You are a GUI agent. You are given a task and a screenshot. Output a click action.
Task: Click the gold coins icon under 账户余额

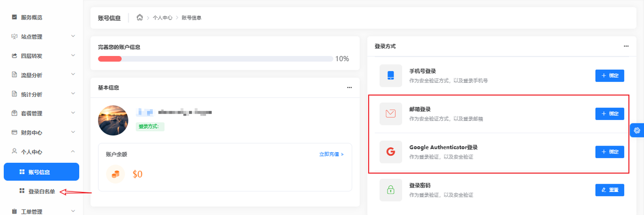tap(116, 174)
